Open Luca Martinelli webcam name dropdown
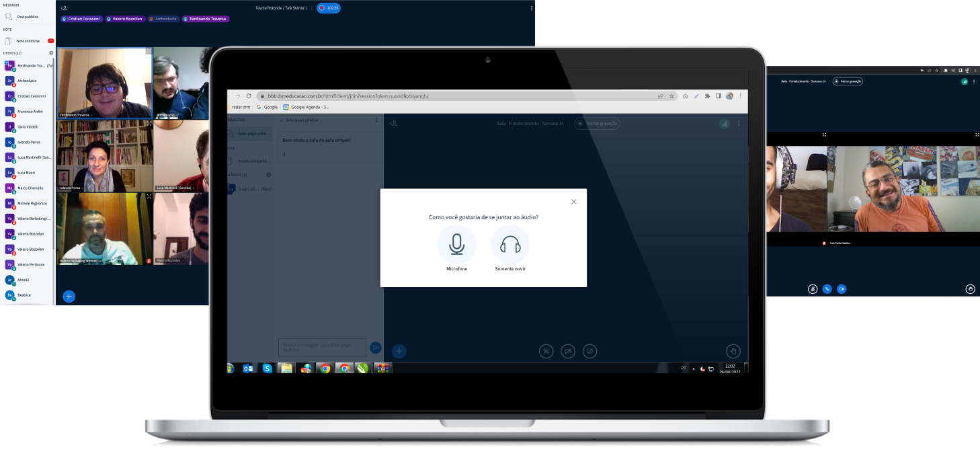The image size is (980, 462). click(175, 188)
